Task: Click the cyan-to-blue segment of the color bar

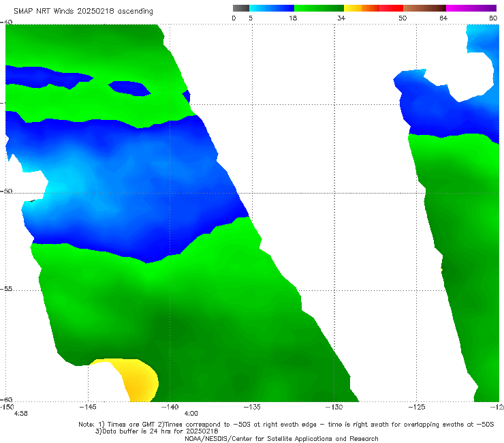Action: tap(272, 8)
